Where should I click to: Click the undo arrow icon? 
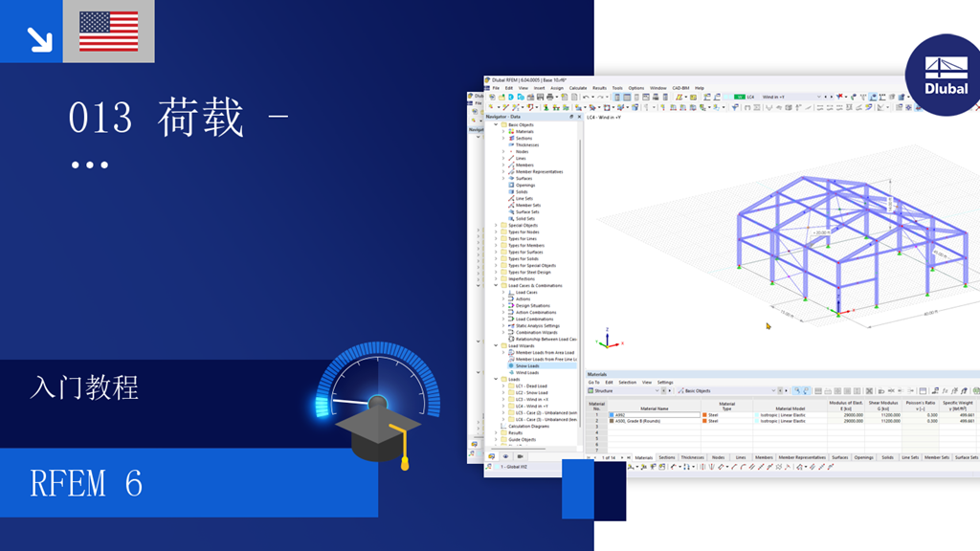585,98
